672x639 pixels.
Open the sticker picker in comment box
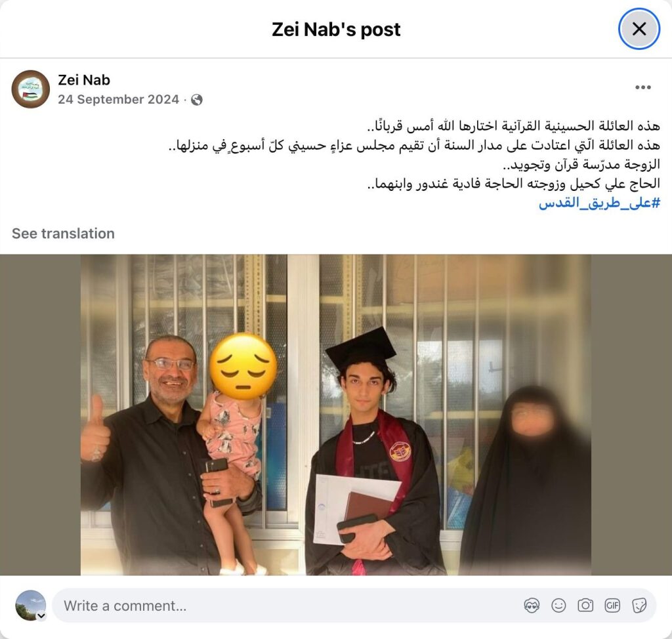pyautogui.click(x=639, y=606)
